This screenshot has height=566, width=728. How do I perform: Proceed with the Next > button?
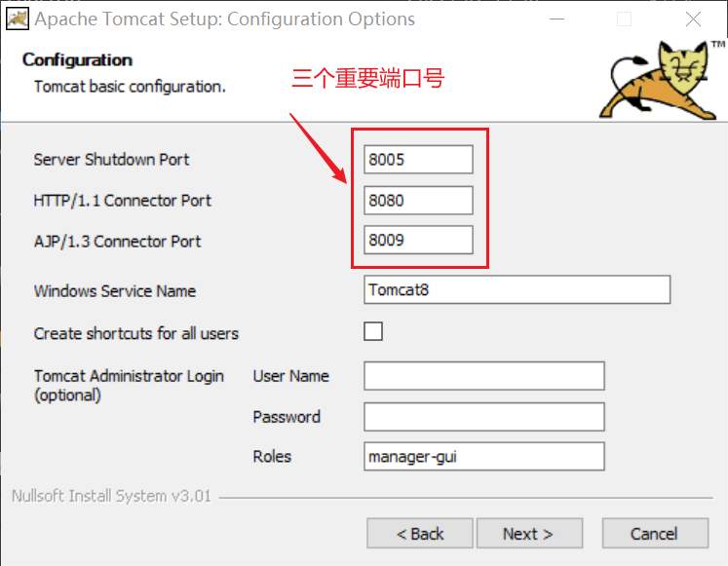coord(529,534)
